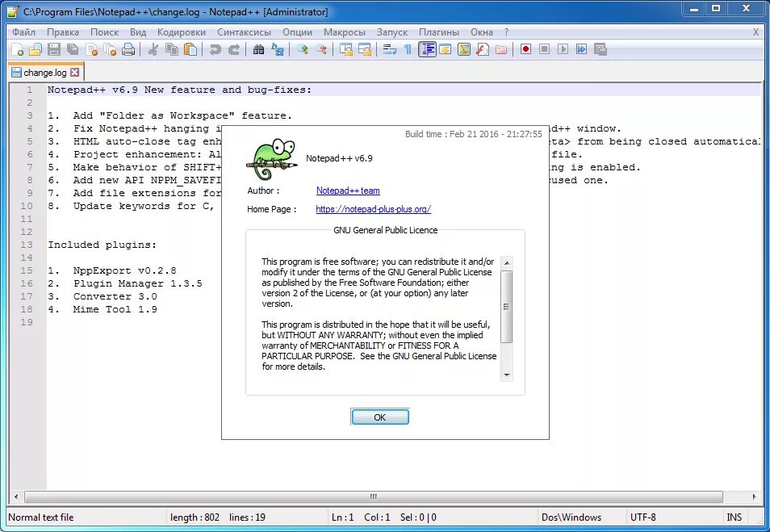Click the license text scrollbar thumb
Screen dimensions: 770x532
point(507,307)
